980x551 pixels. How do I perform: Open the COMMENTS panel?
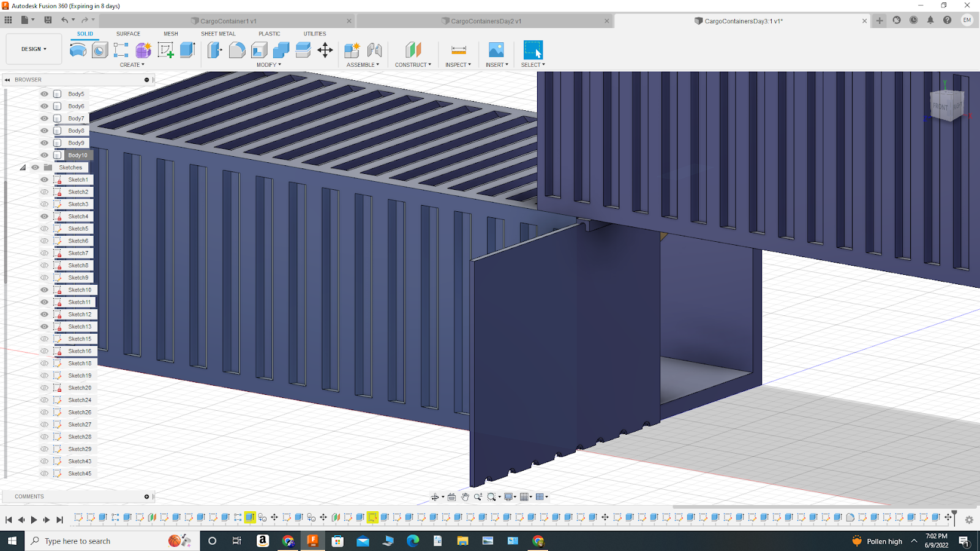tap(29, 497)
